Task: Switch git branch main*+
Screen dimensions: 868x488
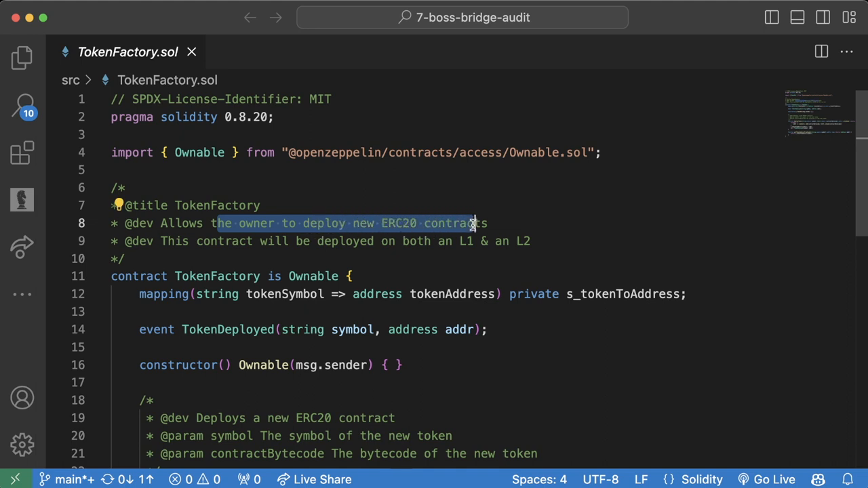Action: point(66,479)
